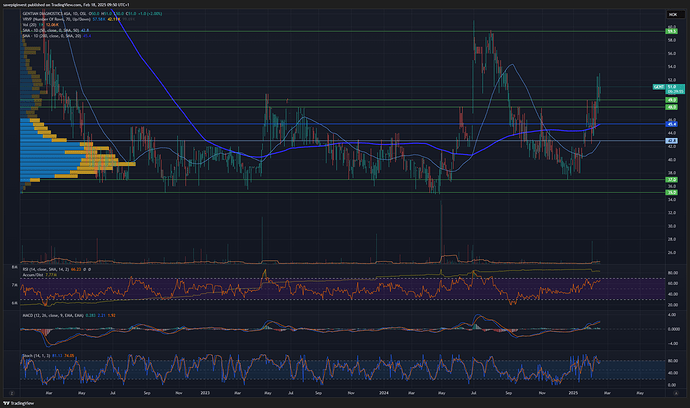The image size is (690, 408).
Task: Select the Accum/Dist legend
Action: (40, 275)
